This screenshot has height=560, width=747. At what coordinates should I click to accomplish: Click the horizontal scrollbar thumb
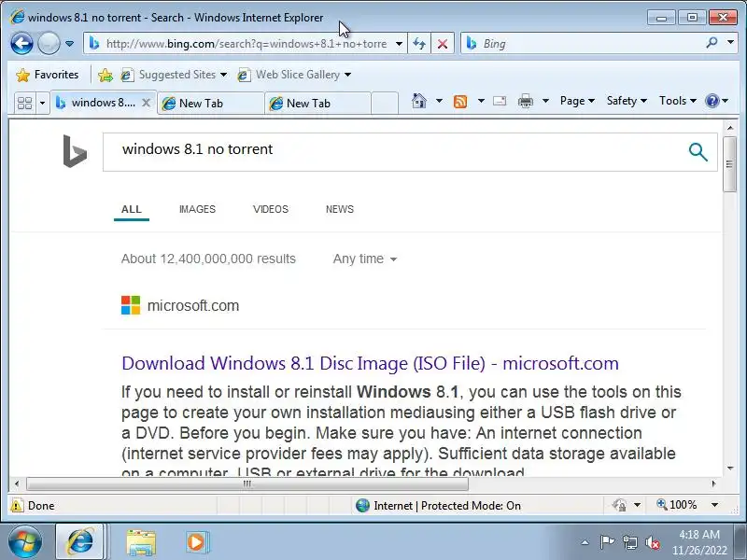coord(247,483)
